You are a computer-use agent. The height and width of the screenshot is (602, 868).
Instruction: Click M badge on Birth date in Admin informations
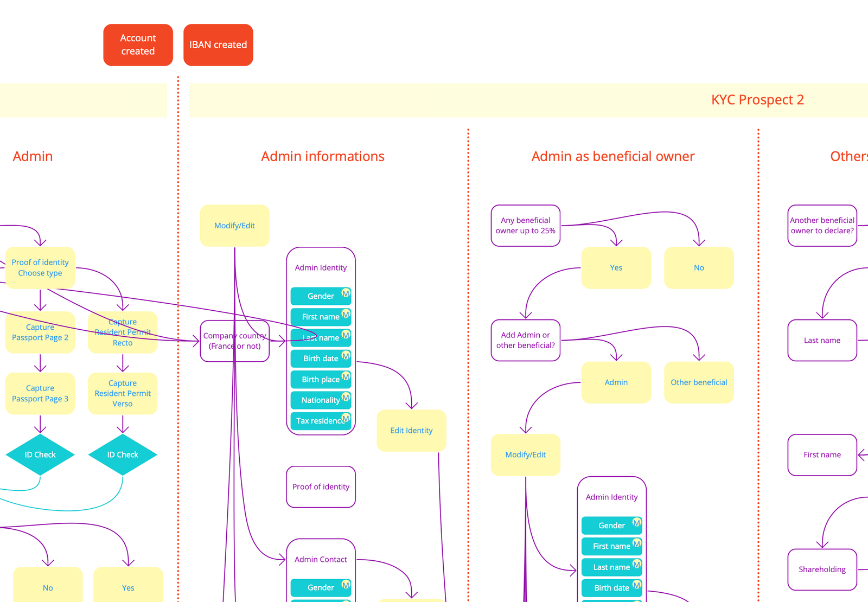[x=346, y=356]
